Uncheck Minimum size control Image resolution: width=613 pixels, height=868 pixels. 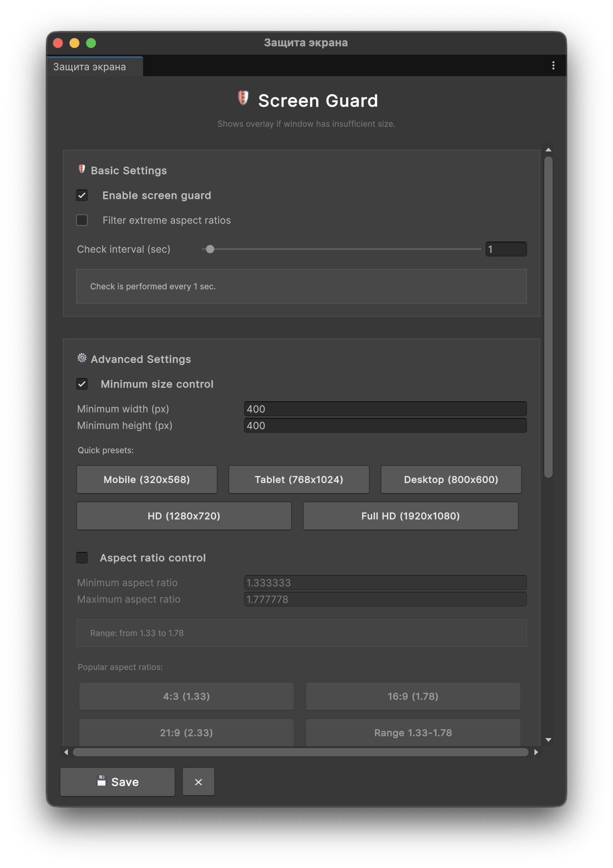click(x=82, y=384)
